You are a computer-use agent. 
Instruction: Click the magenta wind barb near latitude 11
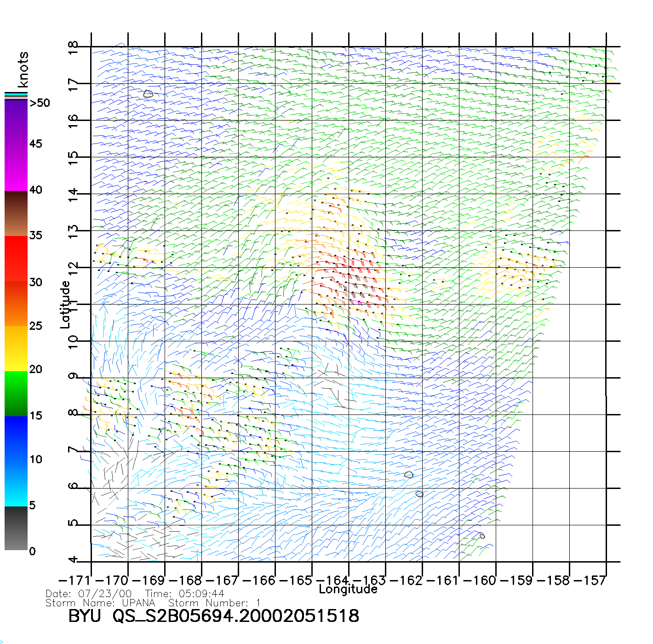click(359, 302)
